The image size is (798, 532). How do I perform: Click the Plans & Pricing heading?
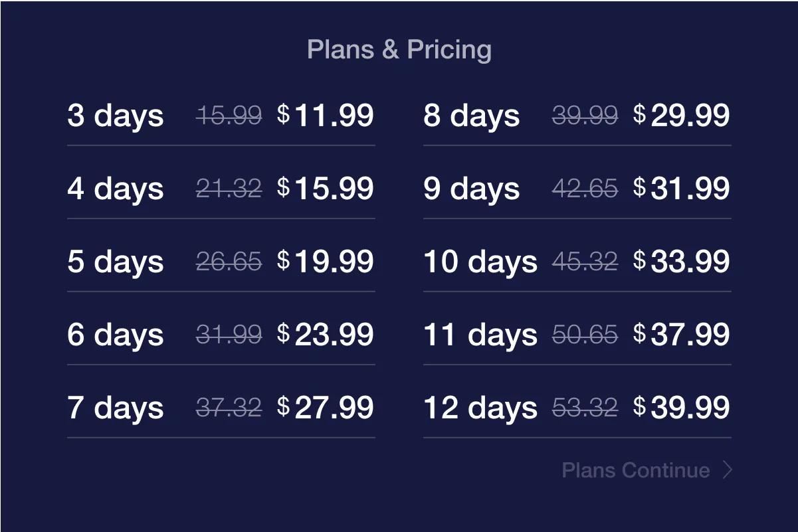tap(399, 49)
